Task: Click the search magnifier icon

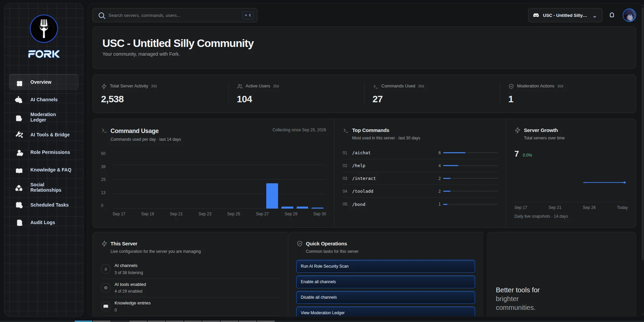Action: click(x=102, y=16)
